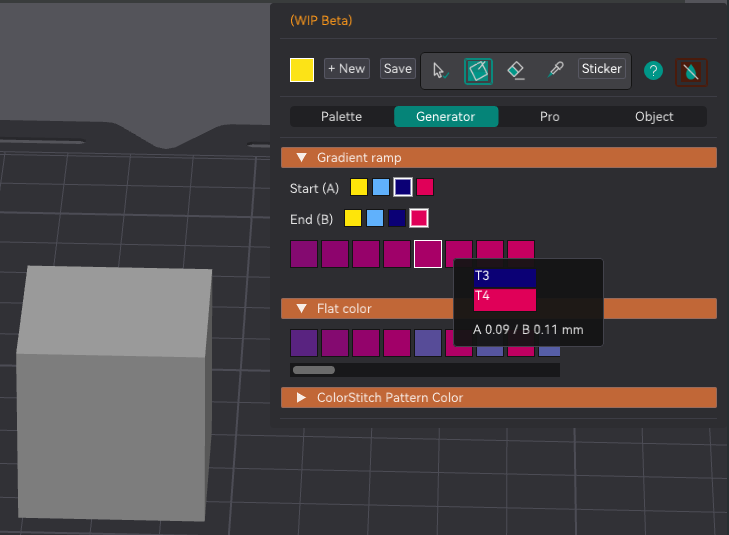Pick the third flat color swatch
Viewport: 729px width, 535px height.
click(366, 343)
